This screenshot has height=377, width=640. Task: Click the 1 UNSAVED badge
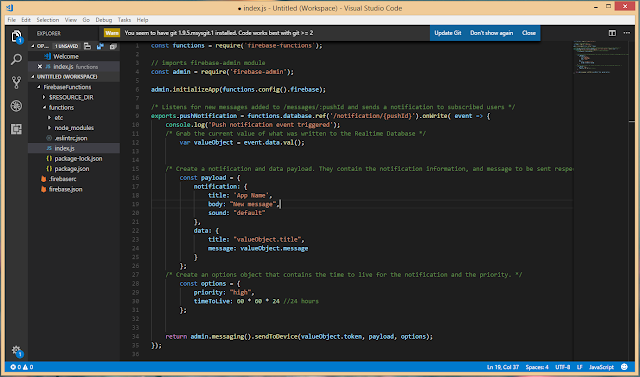[x=67, y=46]
